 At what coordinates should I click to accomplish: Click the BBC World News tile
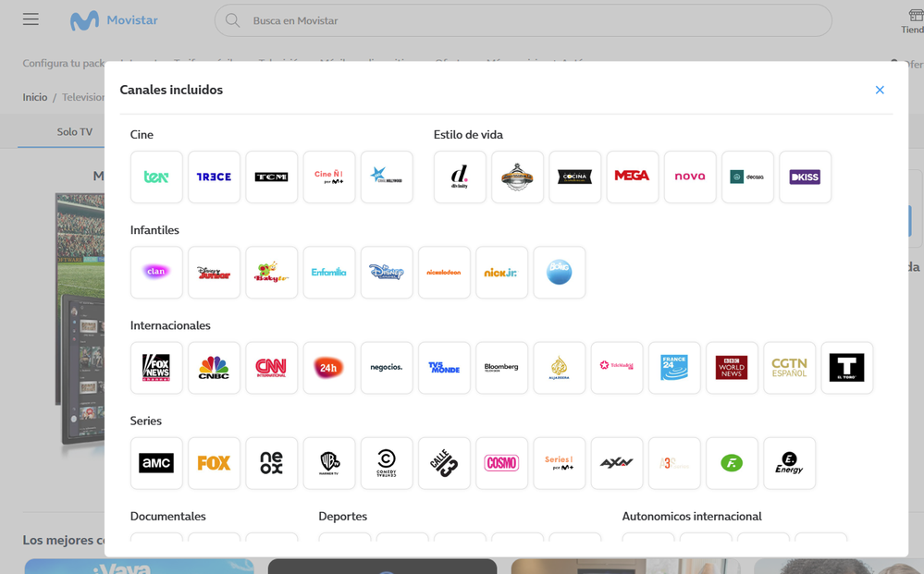point(731,368)
